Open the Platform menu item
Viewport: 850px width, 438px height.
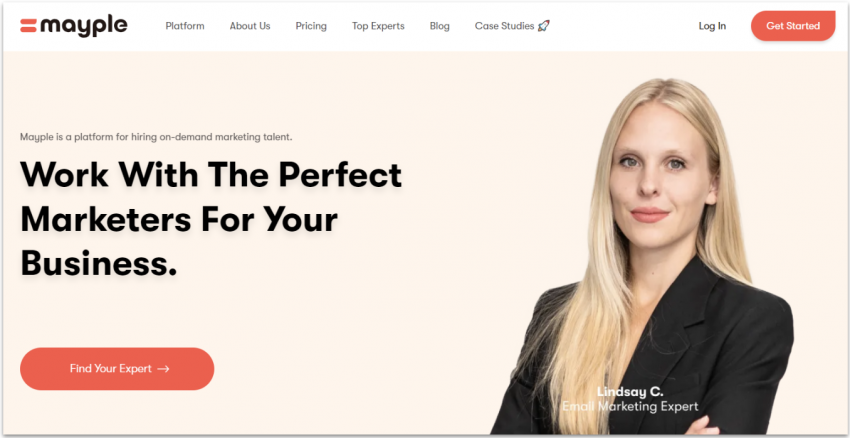185,26
